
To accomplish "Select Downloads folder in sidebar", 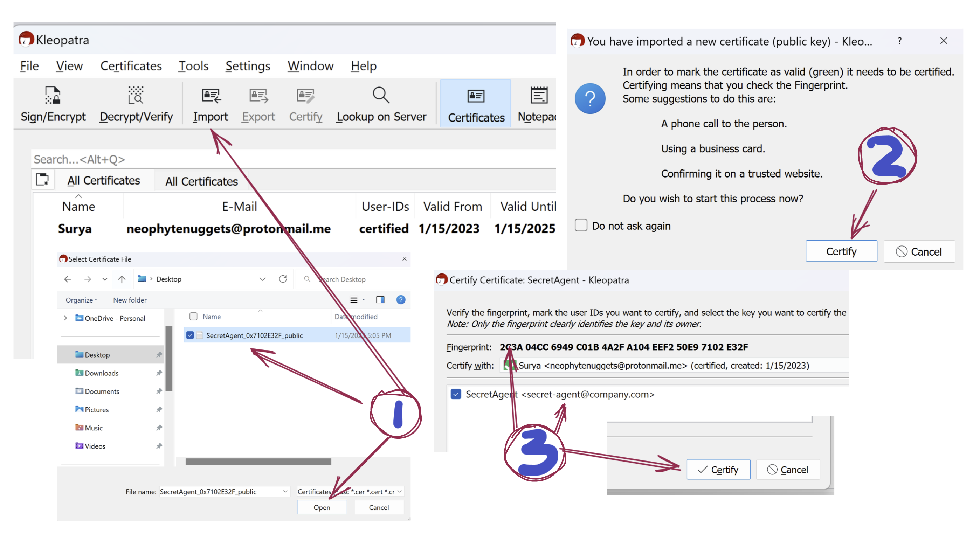I will (102, 373).
